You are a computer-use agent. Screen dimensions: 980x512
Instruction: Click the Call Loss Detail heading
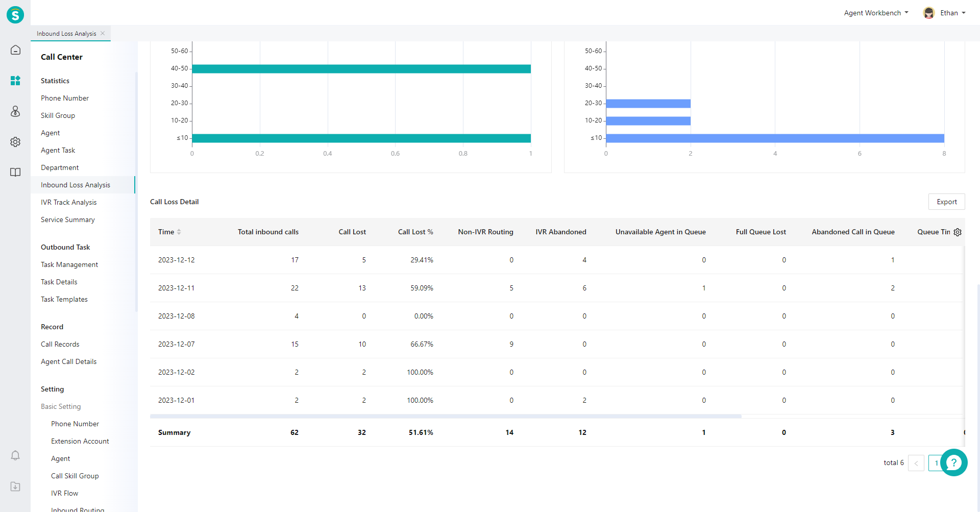click(x=175, y=202)
